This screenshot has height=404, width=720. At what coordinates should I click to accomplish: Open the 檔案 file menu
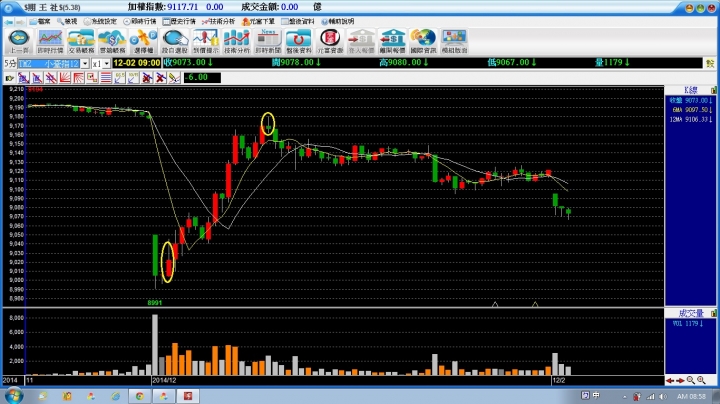[40, 22]
